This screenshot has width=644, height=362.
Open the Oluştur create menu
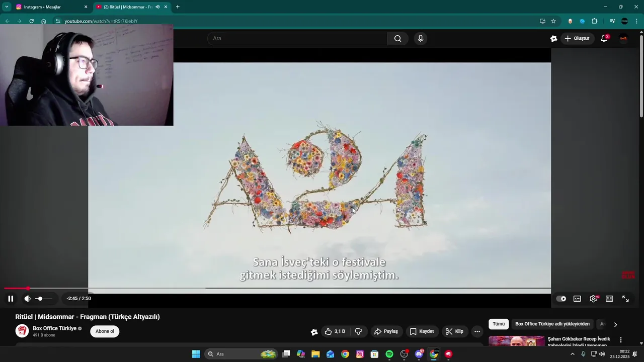pos(577,39)
